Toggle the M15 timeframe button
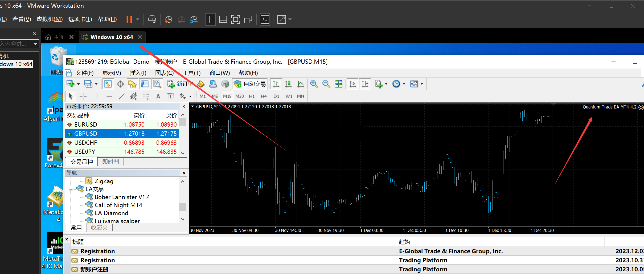Image resolution: width=644 pixels, height=274 pixels. coord(227,96)
